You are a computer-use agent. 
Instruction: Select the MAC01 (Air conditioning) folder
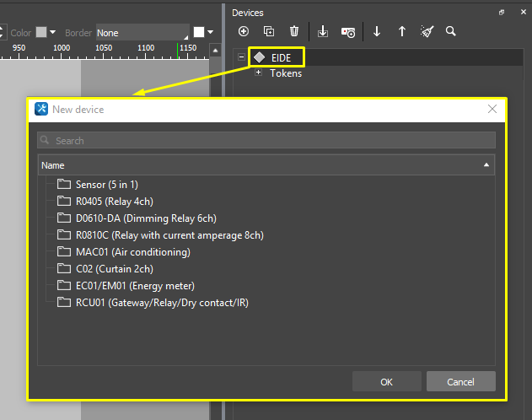coord(133,252)
